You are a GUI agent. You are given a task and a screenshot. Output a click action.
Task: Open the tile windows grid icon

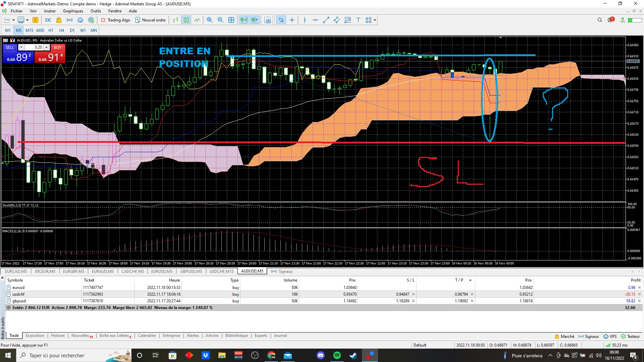coord(231,20)
